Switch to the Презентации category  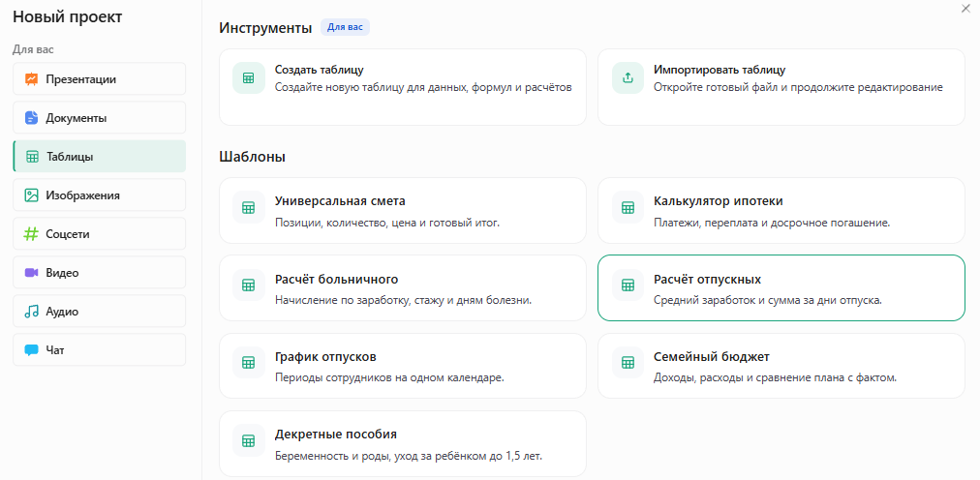click(x=100, y=78)
